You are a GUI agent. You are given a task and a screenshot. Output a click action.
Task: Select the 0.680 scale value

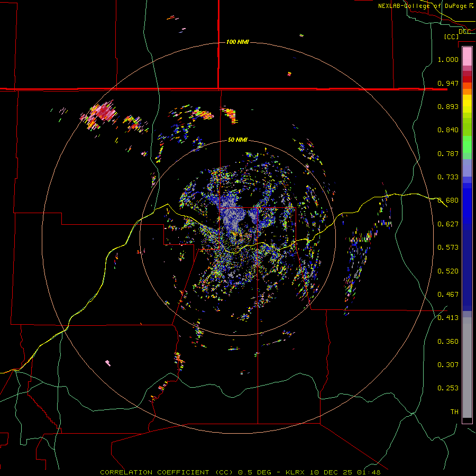[x=448, y=200]
